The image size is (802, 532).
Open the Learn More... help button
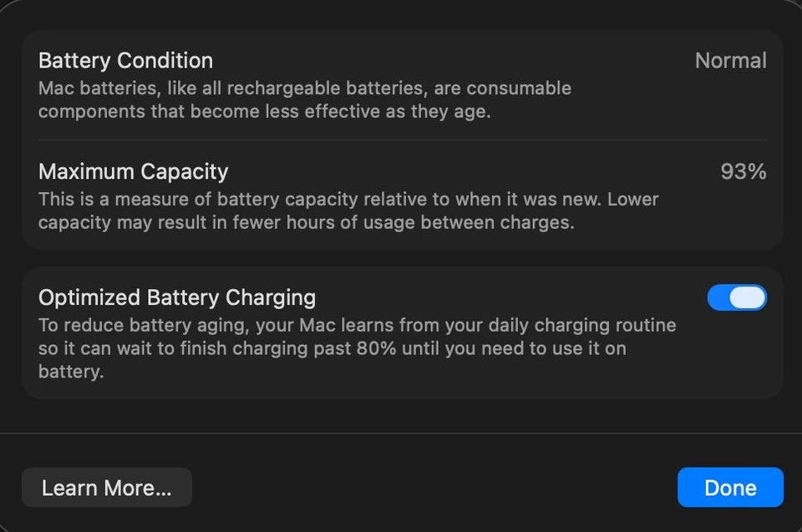point(106,488)
